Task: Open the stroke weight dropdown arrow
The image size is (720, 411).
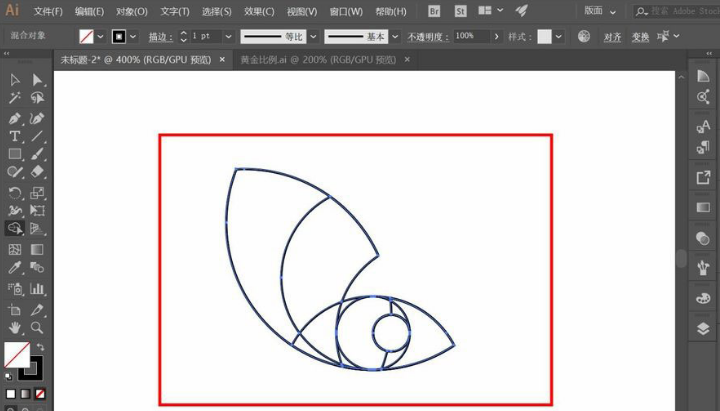Action: point(228,36)
